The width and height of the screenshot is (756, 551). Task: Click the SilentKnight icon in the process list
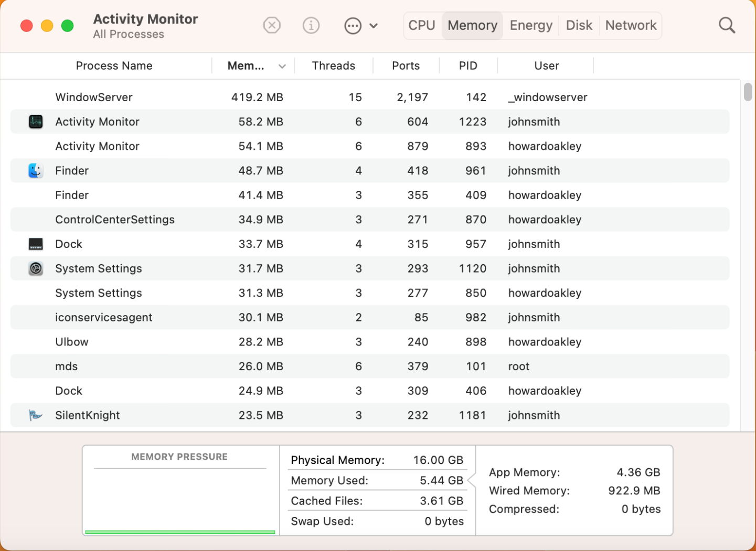tap(35, 415)
